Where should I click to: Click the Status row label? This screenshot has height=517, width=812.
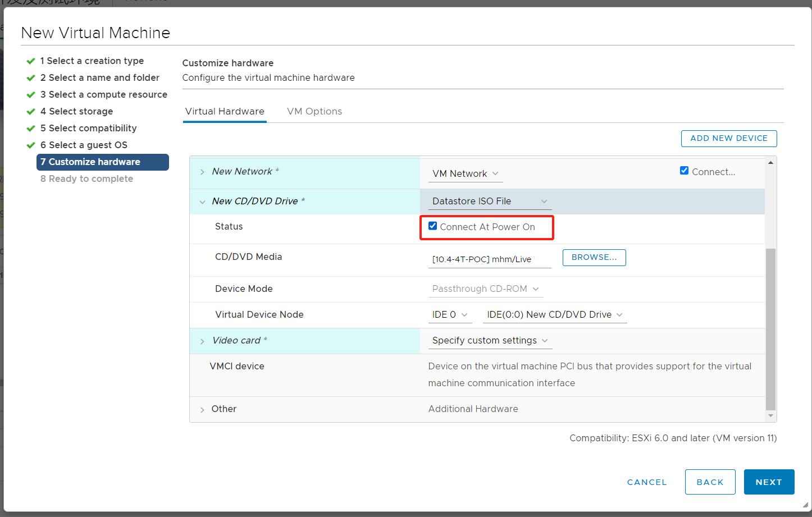pyautogui.click(x=229, y=227)
